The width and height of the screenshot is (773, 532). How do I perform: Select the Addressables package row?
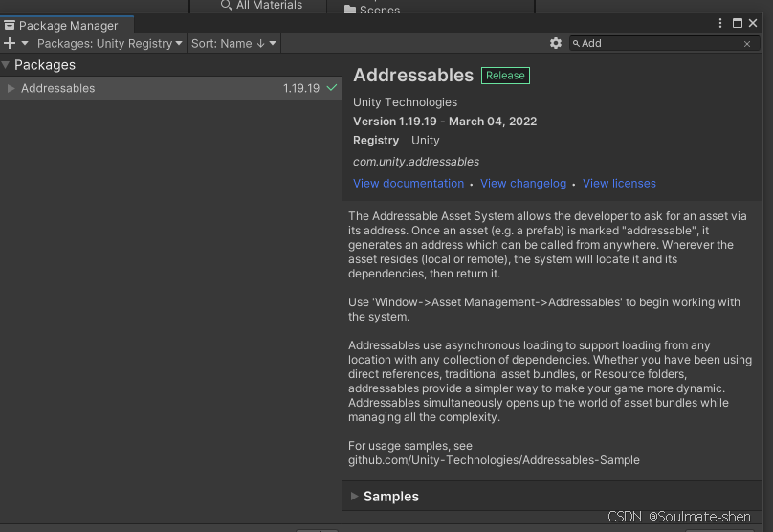pos(170,88)
